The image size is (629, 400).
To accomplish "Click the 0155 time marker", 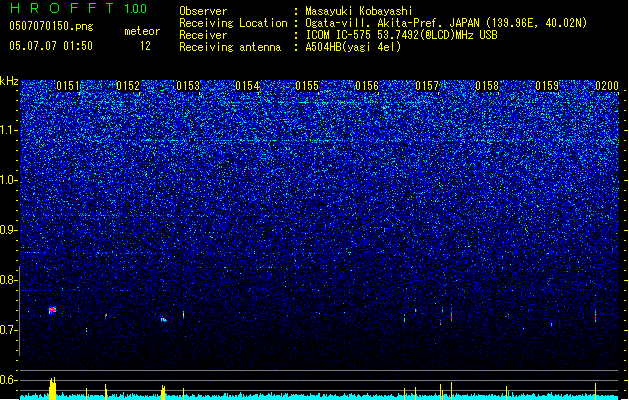I will pyautogui.click(x=307, y=86).
